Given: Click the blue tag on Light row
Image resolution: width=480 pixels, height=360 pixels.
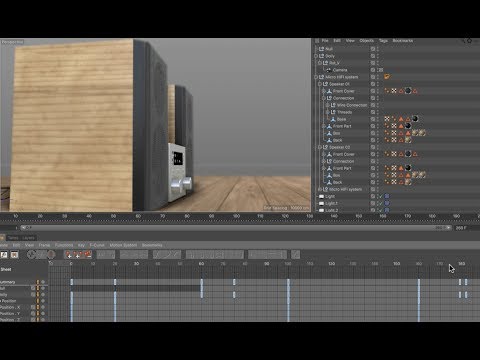Looking at the screenshot, I should tap(387, 196).
